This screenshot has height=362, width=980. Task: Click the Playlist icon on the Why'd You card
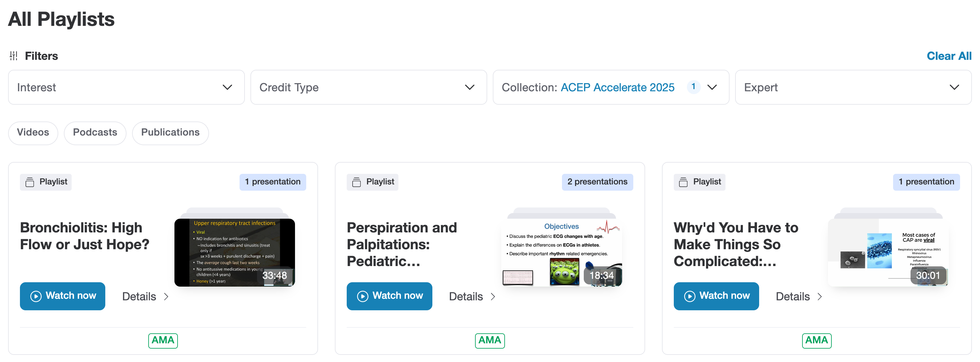684,182
